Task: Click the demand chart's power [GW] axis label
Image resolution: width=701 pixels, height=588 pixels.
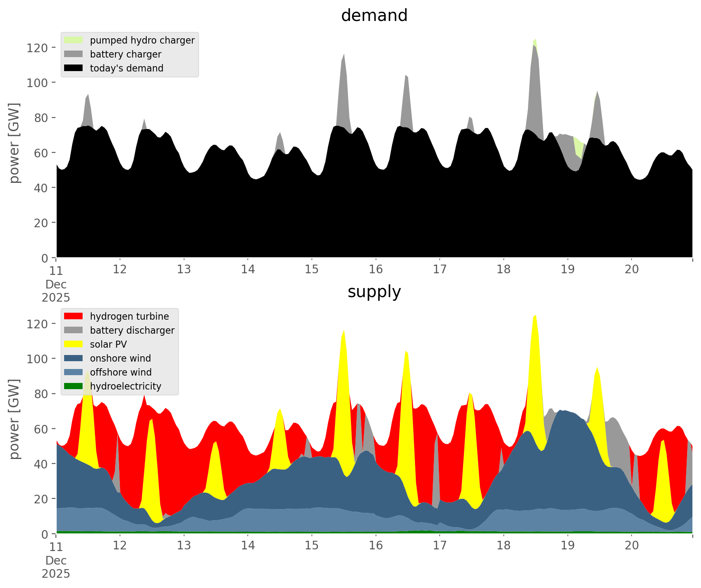Action: coord(14,143)
